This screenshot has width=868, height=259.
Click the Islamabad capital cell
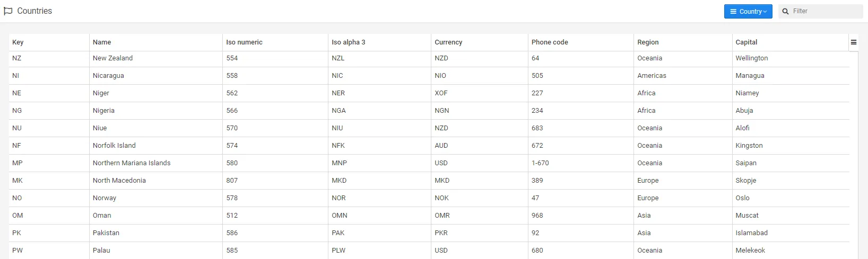coord(751,233)
